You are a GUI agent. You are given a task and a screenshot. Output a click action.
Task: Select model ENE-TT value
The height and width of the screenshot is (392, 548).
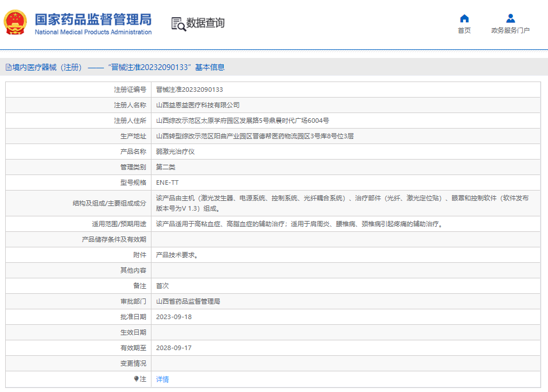click(167, 183)
